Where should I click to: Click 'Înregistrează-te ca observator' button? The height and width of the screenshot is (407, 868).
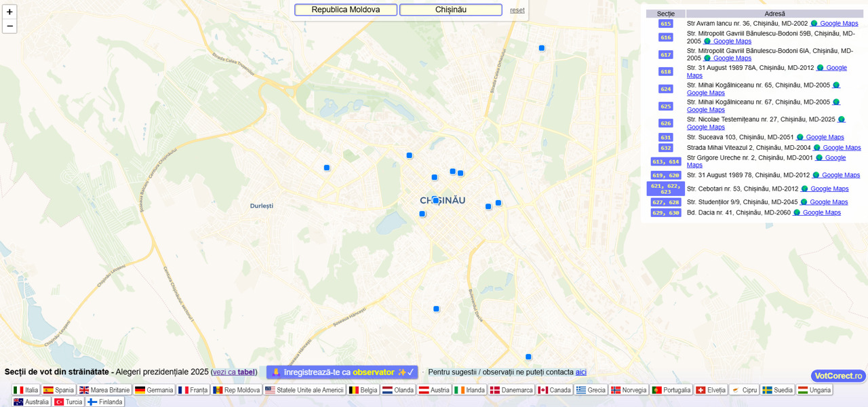pos(342,372)
